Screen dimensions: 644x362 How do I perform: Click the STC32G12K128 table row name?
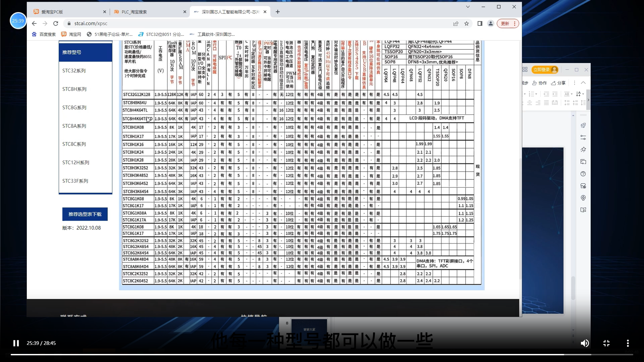point(137,95)
